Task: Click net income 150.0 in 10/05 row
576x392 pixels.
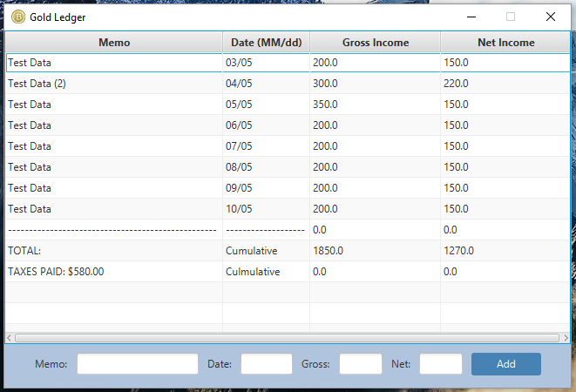Action: tap(505, 209)
